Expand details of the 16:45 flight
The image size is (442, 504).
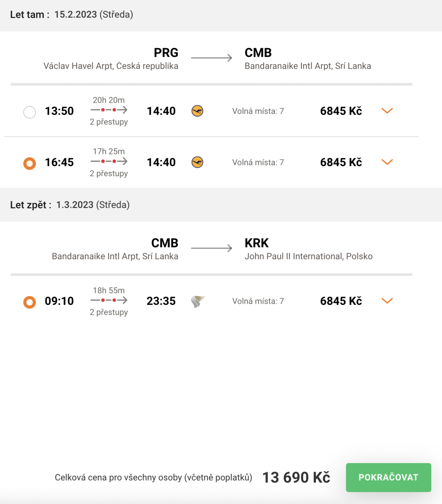point(387,162)
